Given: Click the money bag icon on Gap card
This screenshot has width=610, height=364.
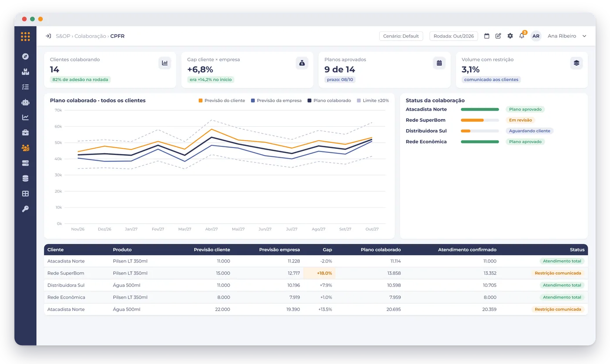Looking at the screenshot, I should tap(302, 63).
